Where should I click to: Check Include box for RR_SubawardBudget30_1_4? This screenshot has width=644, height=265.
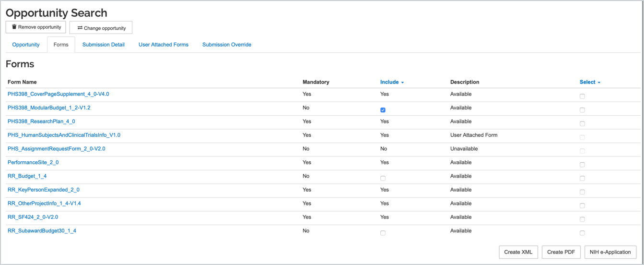[x=383, y=233]
